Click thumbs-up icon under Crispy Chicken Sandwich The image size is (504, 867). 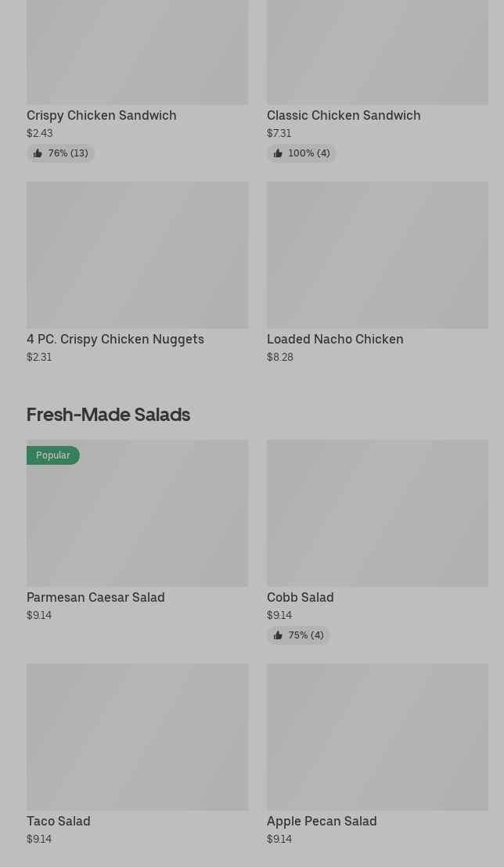coord(38,153)
